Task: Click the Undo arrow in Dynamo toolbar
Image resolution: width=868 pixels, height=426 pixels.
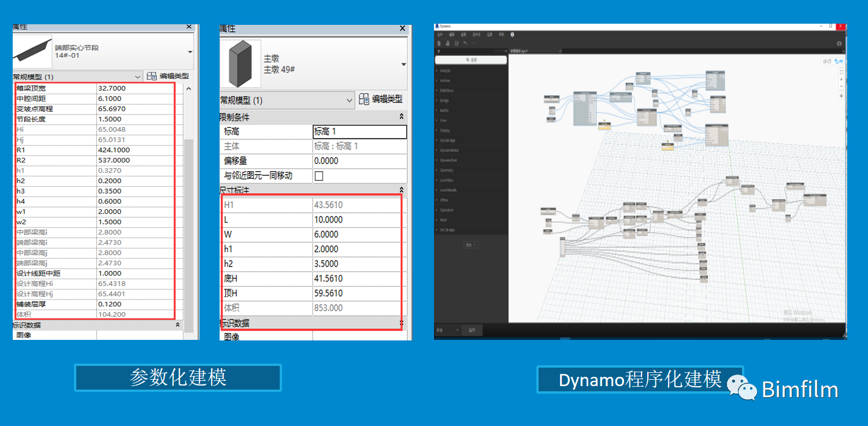Action: 465,43
